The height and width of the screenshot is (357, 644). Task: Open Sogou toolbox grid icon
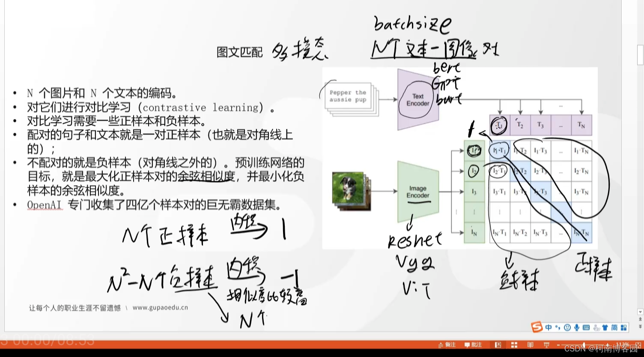(624, 327)
